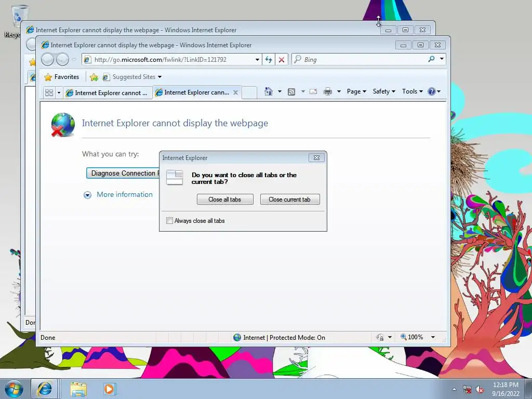Image resolution: width=532 pixels, height=399 pixels.
Task: Click the Home icon in command bar
Action: coord(269,91)
